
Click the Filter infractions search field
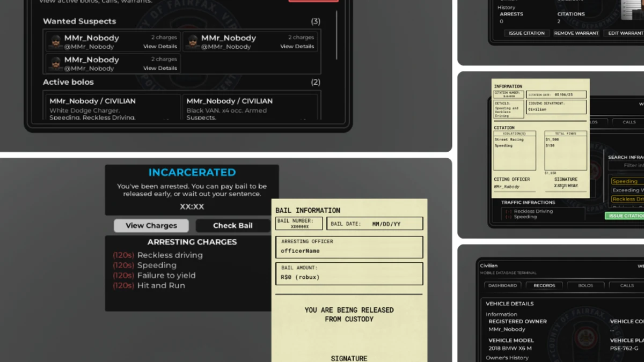point(626,166)
